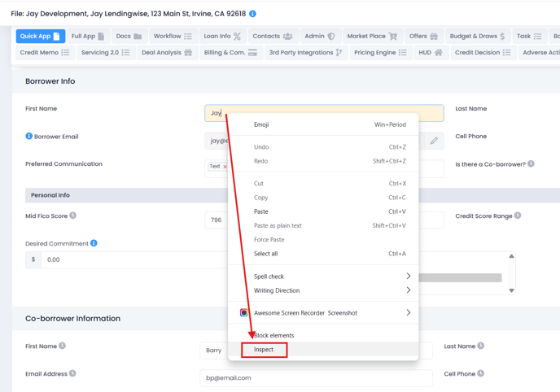Click the Mid Fico Score clock icon

click(x=73, y=216)
